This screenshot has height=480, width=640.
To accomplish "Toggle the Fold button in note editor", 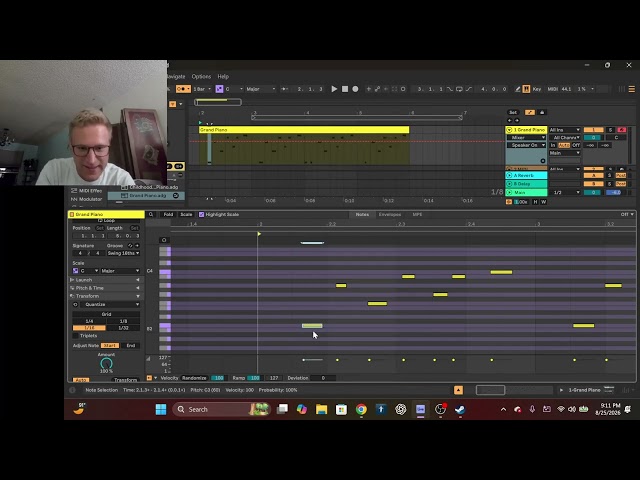I will pyautogui.click(x=168, y=214).
